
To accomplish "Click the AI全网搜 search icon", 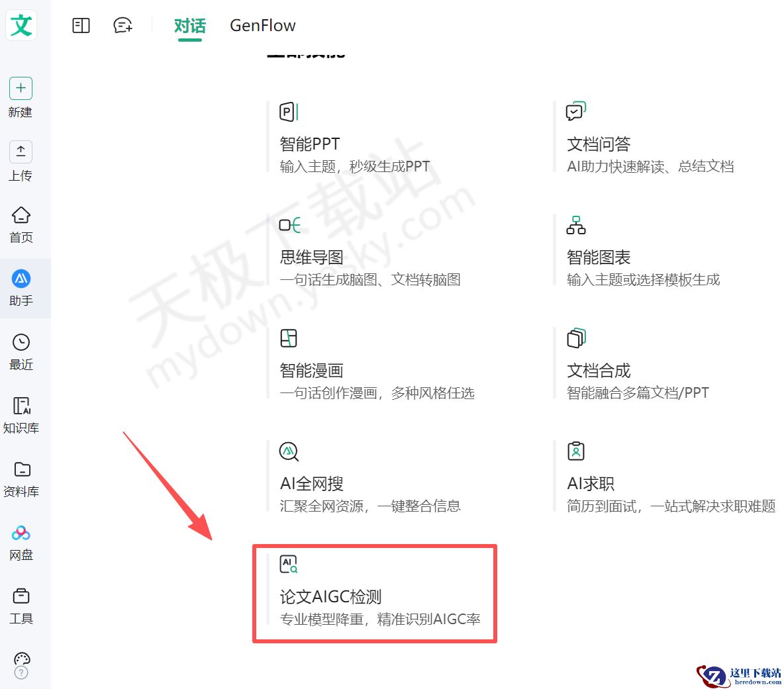I will tap(289, 451).
